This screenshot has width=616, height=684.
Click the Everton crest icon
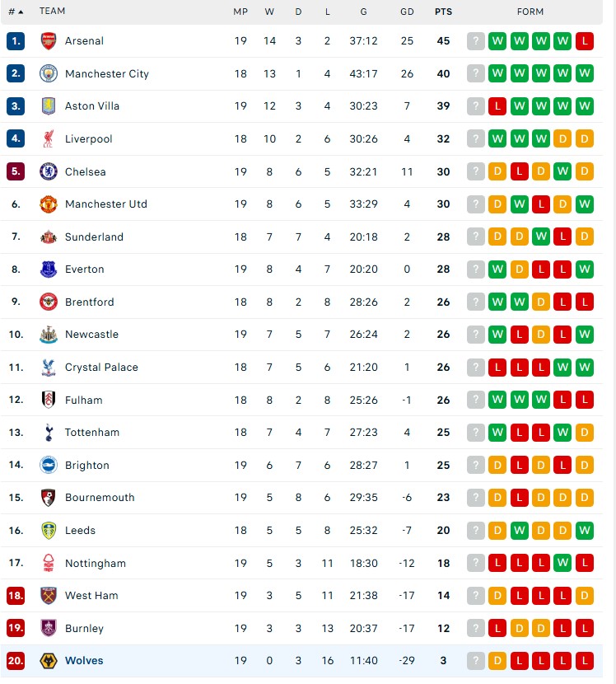49,269
